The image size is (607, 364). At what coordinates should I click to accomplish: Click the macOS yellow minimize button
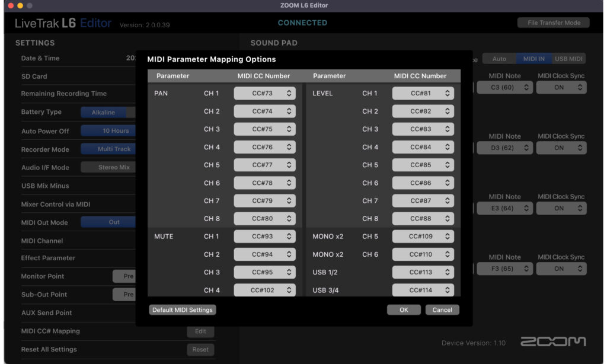point(20,5)
